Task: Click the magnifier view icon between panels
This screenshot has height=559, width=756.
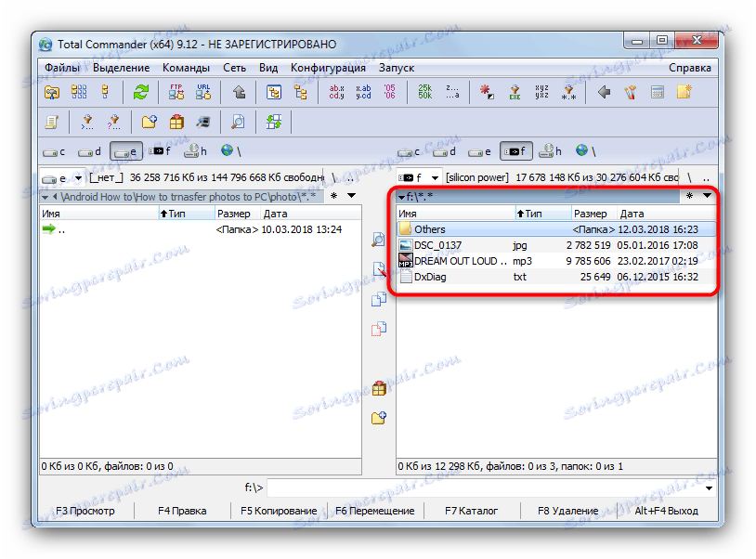Action: coord(379,240)
